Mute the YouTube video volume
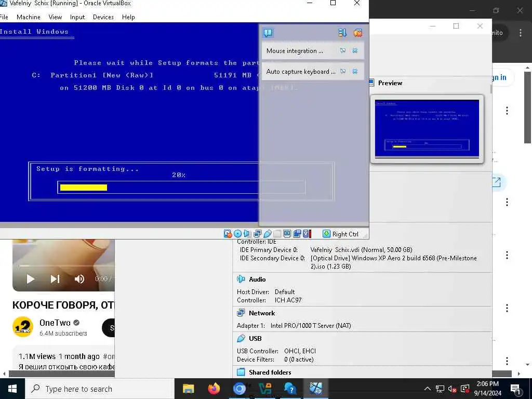 79,279
